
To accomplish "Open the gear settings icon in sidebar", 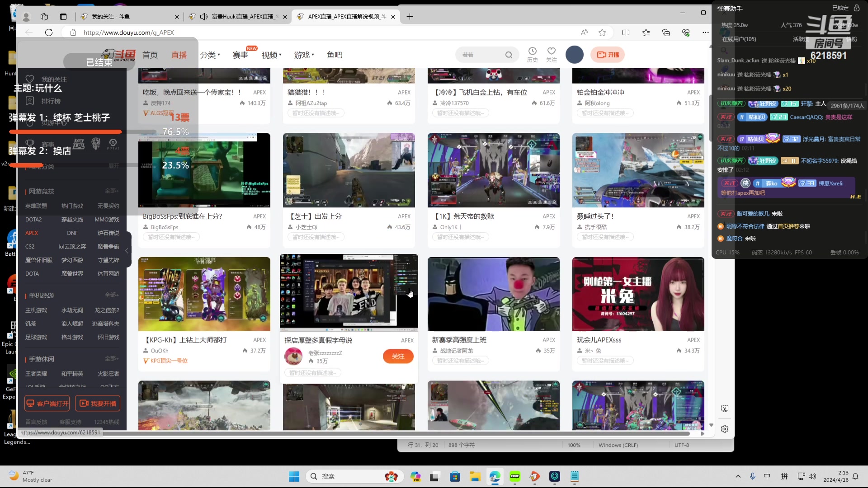I will 725,429.
